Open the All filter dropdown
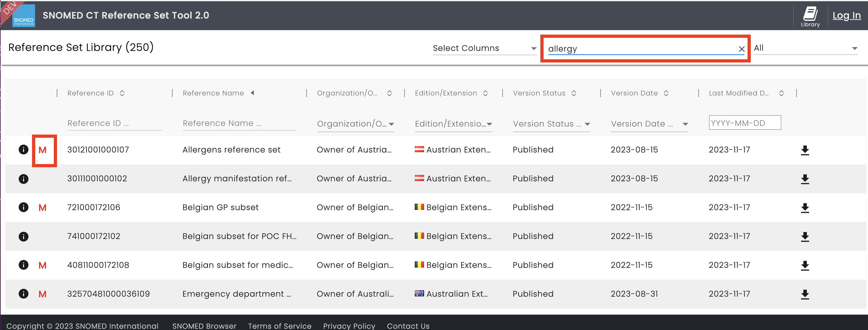 pos(805,48)
